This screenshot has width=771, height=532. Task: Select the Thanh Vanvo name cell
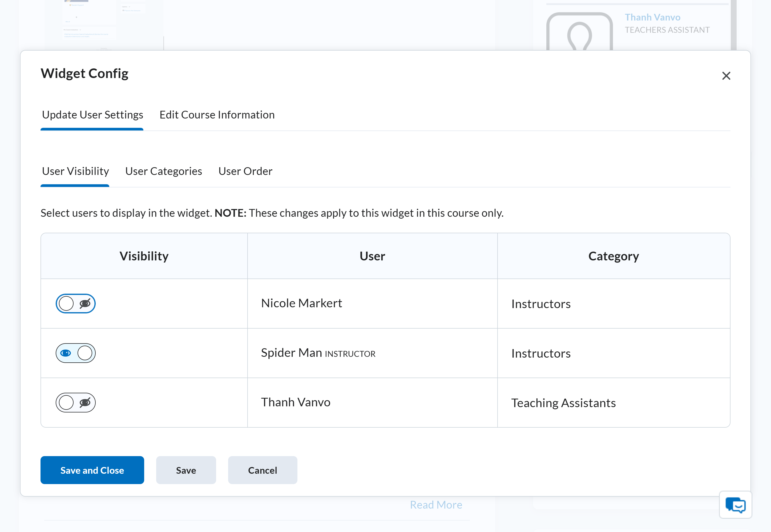point(372,403)
